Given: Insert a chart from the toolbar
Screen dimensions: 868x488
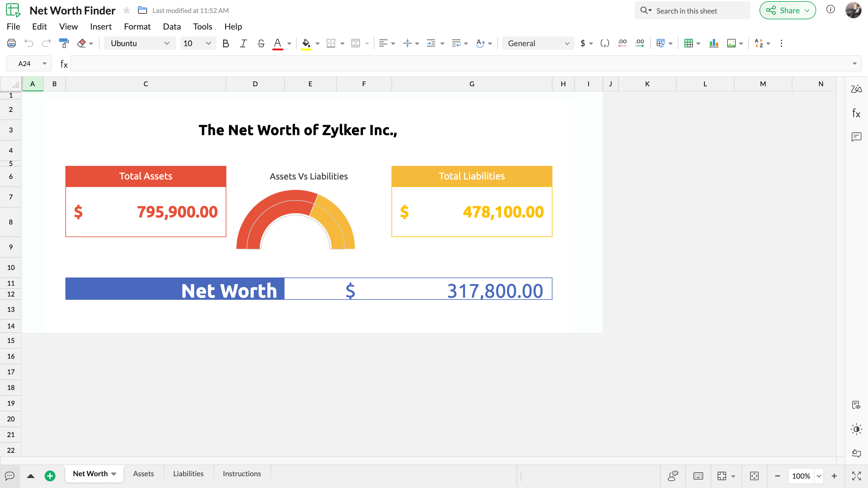Looking at the screenshot, I should 714,43.
